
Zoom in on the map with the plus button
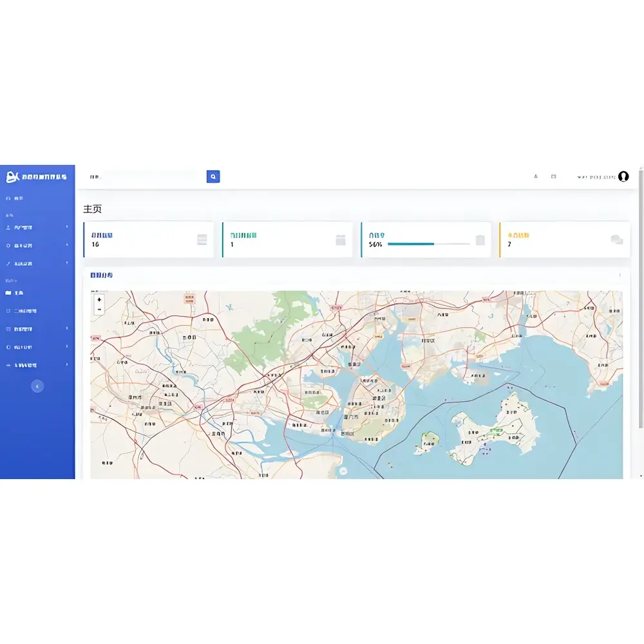point(99,299)
